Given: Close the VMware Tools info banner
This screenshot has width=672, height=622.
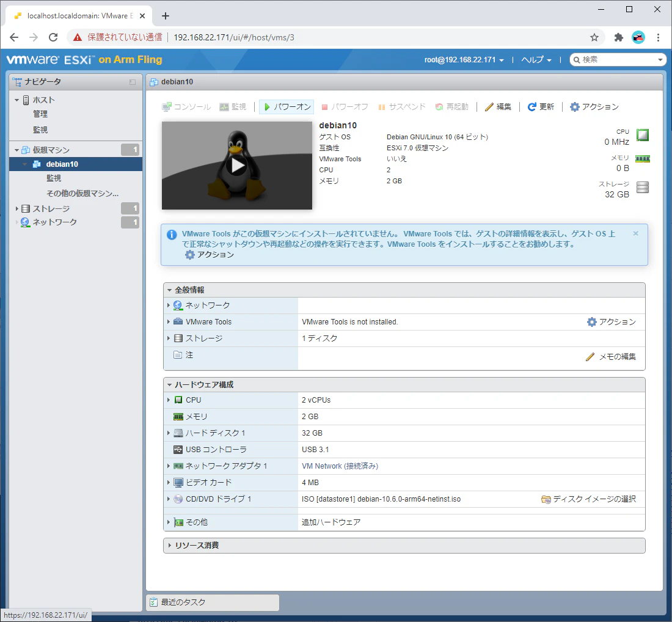Looking at the screenshot, I should 635,233.
